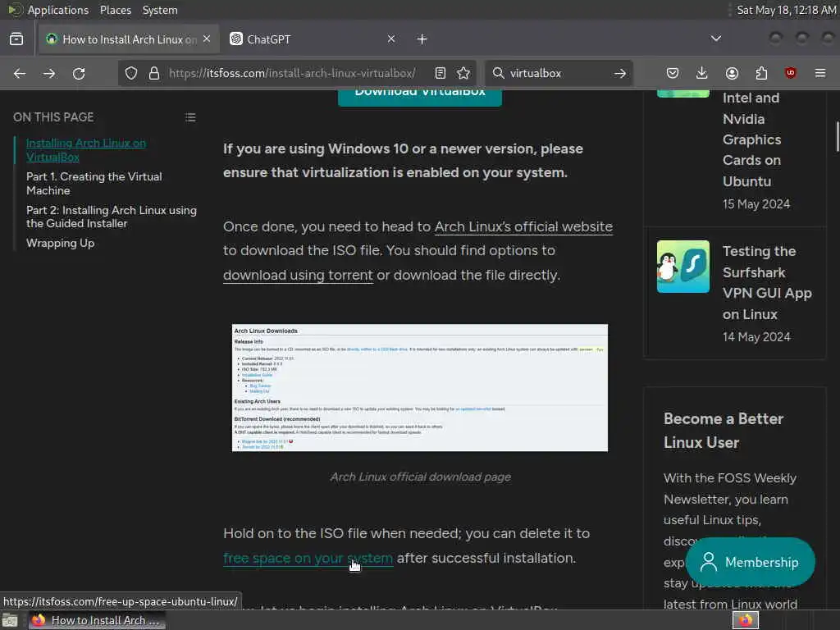Open the Intel and Nvidia Graphics Cards article

(x=751, y=139)
